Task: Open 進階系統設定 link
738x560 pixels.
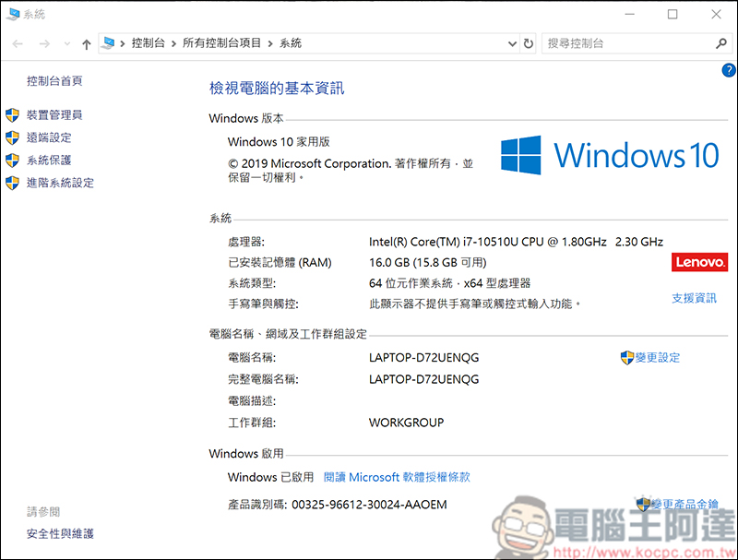Action: (x=60, y=183)
